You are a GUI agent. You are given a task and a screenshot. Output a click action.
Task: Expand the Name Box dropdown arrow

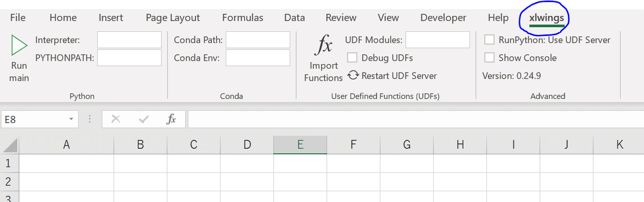(71, 120)
